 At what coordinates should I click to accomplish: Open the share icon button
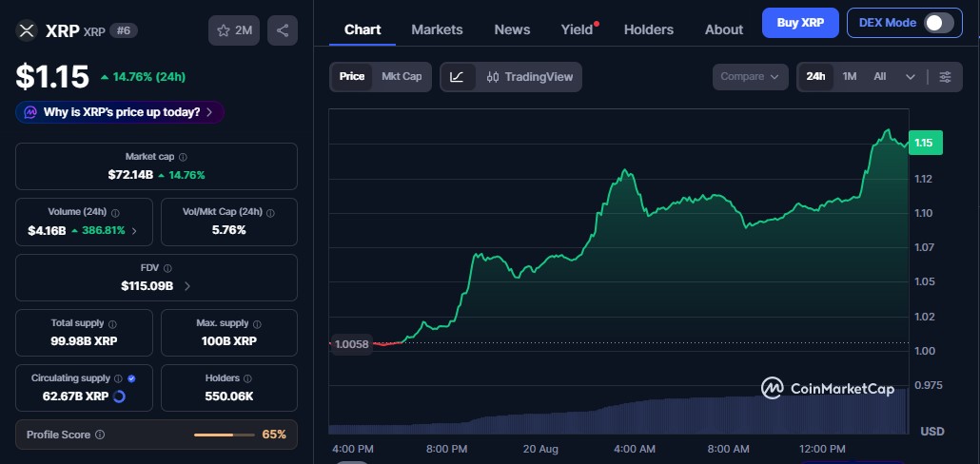(x=283, y=30)
